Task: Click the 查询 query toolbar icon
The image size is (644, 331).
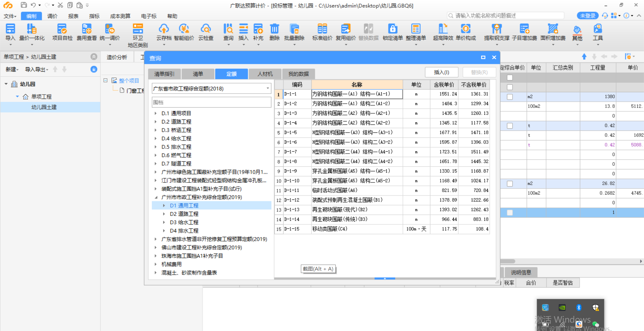Action: pyautogui.click(x=228, y=33)
